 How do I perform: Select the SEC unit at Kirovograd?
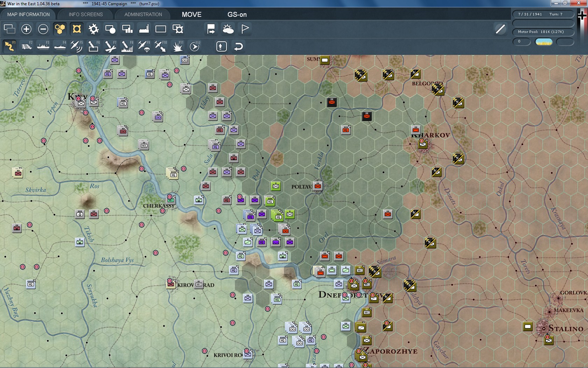(198, 284)
